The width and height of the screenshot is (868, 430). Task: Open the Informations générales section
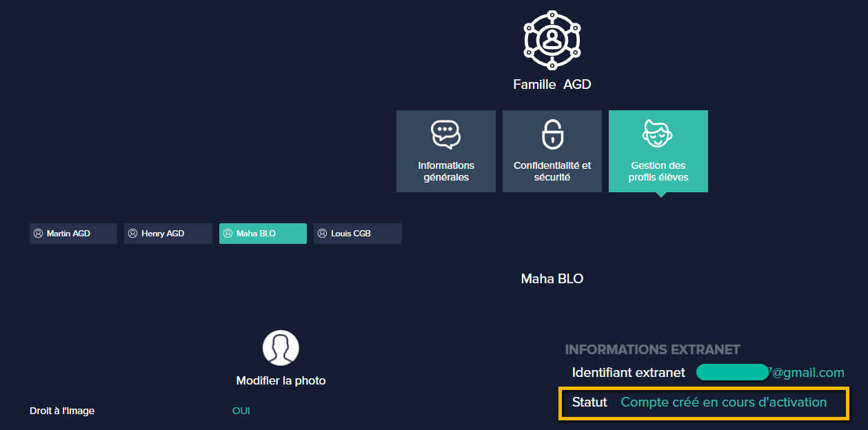[446, 151]
